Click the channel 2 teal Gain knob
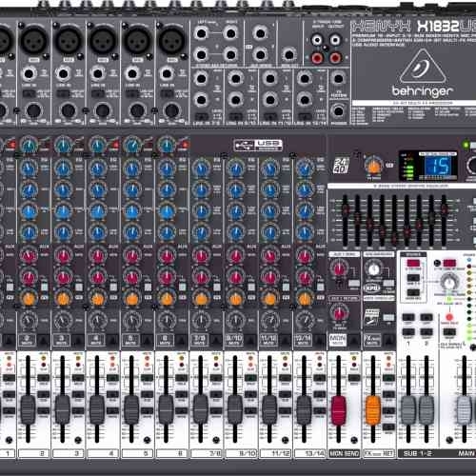476x476 pixels. [29, 146]
